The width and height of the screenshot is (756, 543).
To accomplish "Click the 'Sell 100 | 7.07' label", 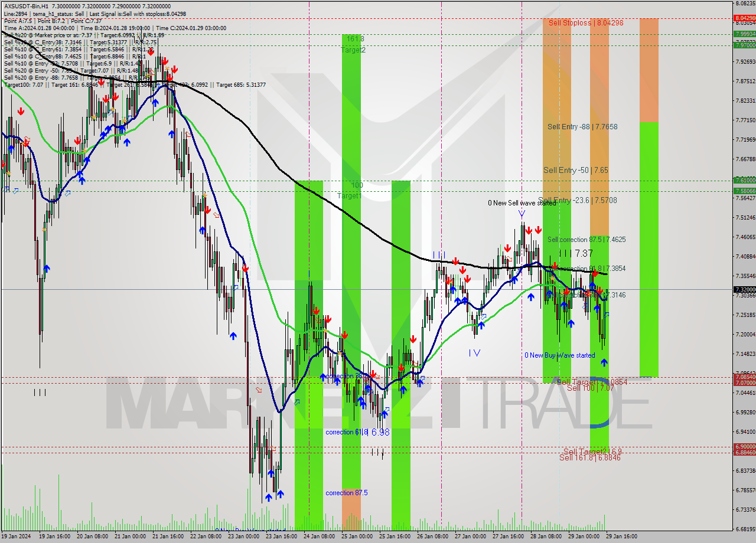I will 590,388.
